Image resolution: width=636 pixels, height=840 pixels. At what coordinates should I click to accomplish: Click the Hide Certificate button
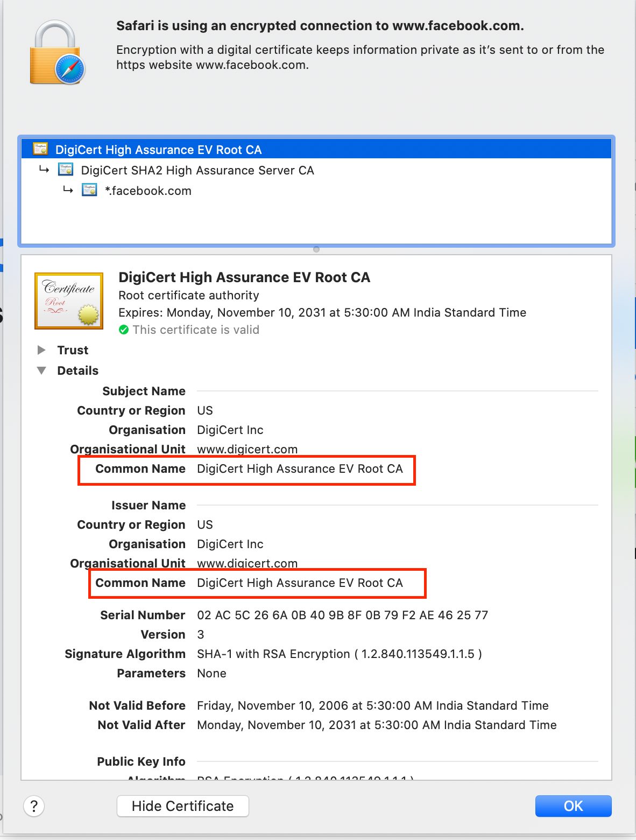183,806
